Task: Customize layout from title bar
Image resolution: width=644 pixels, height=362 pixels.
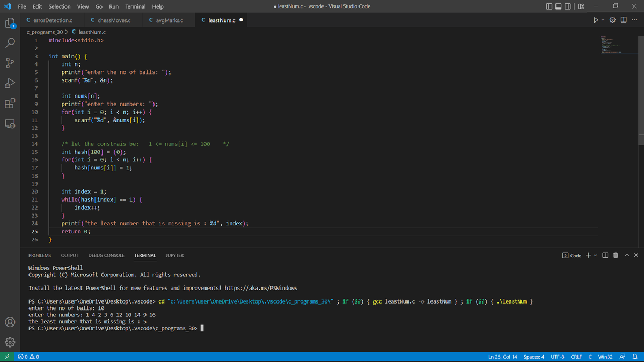Action: pos(581,6)
